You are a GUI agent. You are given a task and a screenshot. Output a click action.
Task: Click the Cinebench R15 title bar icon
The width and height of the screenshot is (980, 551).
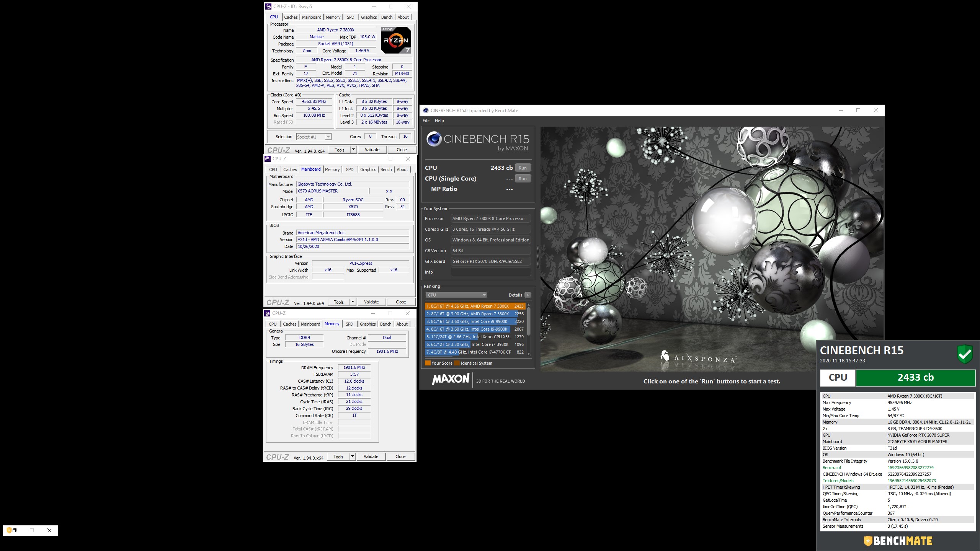tap(425, 111)
